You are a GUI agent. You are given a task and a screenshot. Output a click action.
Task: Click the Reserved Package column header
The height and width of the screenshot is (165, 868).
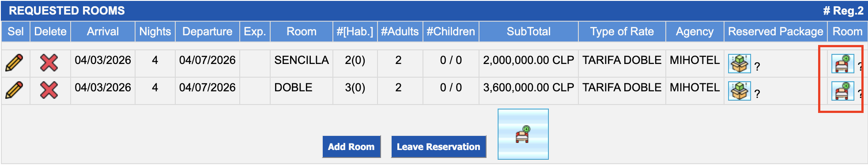(x=775, y=31)
